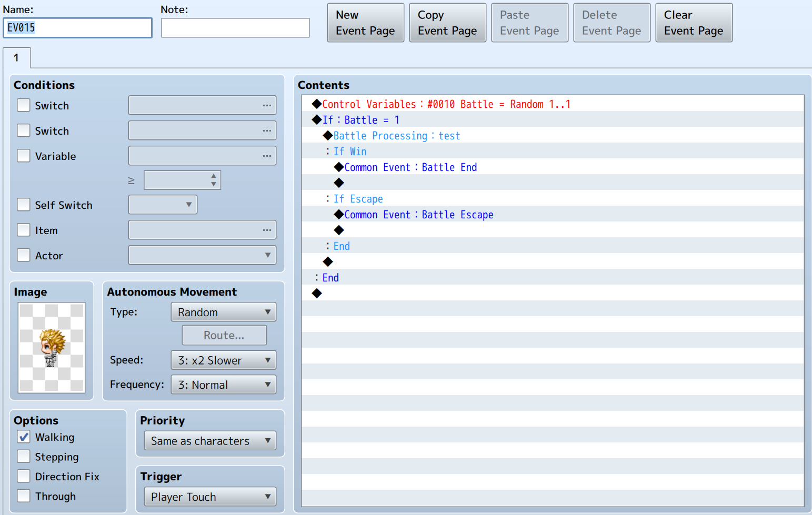Viewport: 812px width, 515px height.
Task: Enable the second Switch condition checkbox
Action: pyautogui.click(x=24, y=130)
